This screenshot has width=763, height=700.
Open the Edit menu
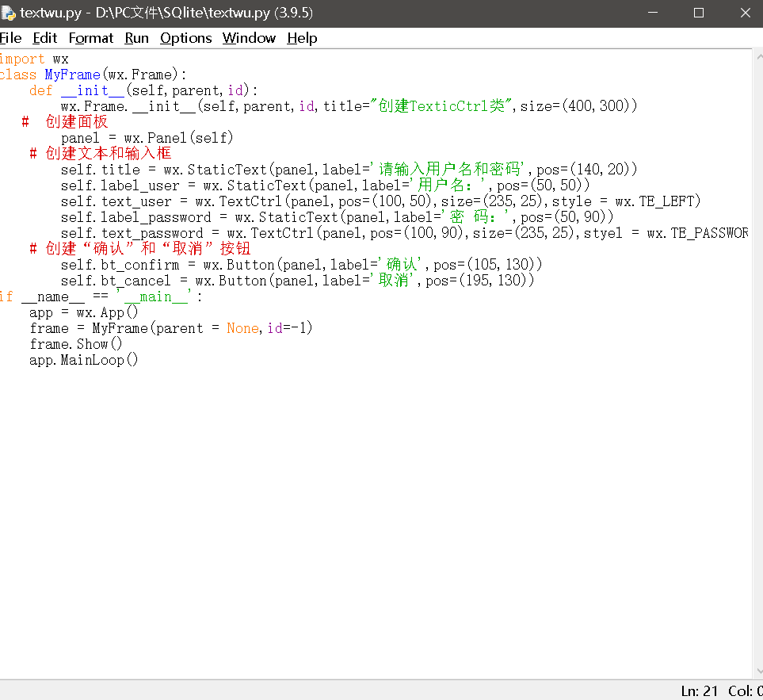45,38
